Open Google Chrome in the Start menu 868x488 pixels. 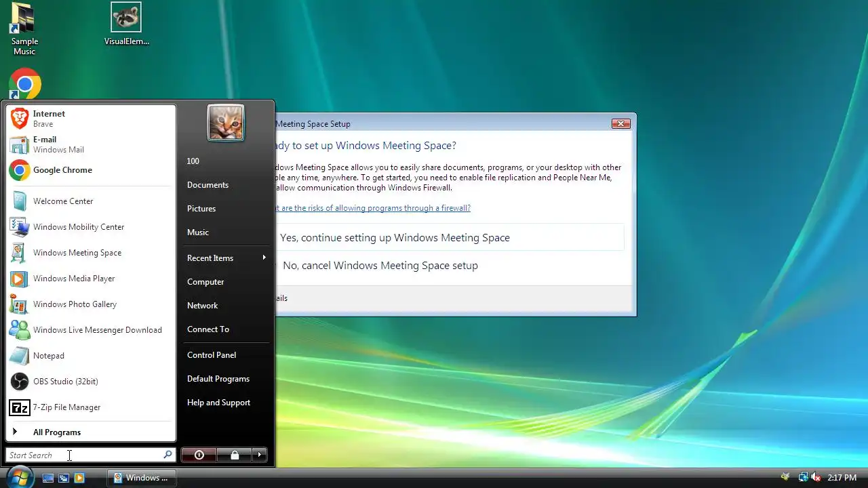[x=91, y=170]
